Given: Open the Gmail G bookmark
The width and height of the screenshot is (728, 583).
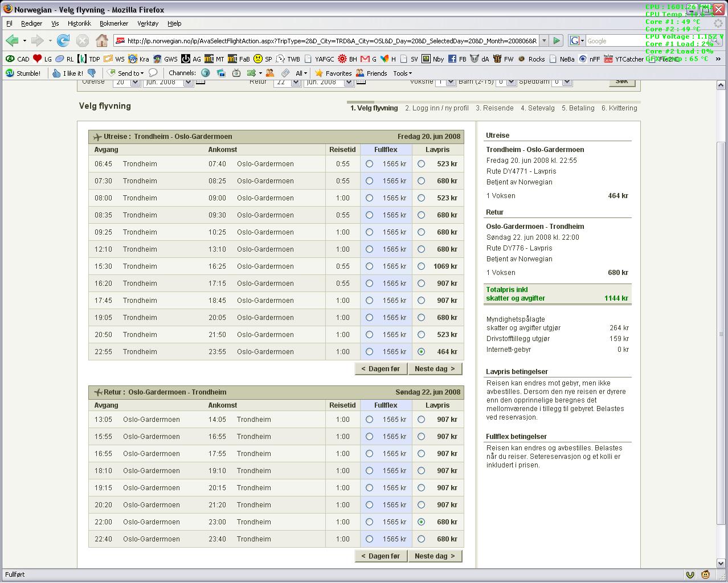Looking at the screenshot, I should click(369, 59).
